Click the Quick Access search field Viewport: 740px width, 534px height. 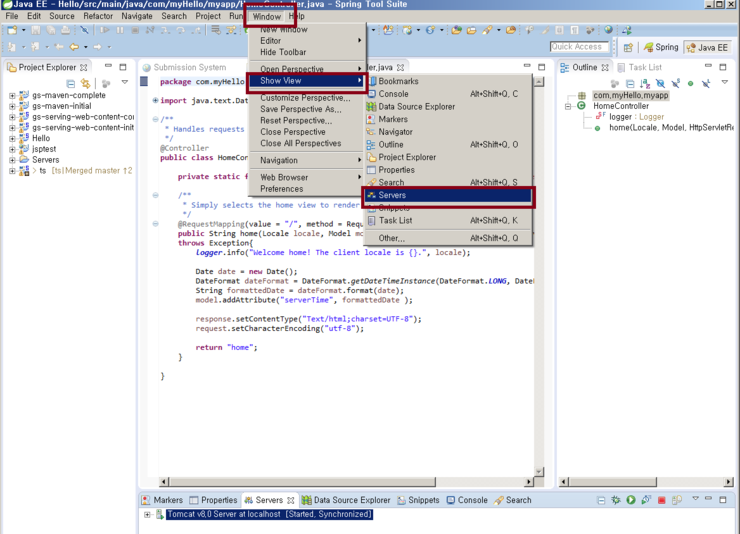coord(579,47)
